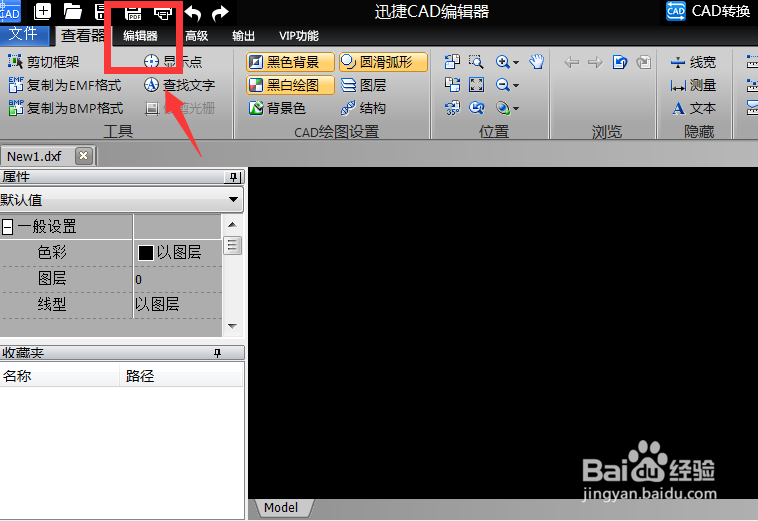Open the 默认值 dropdown

(121, 200)
